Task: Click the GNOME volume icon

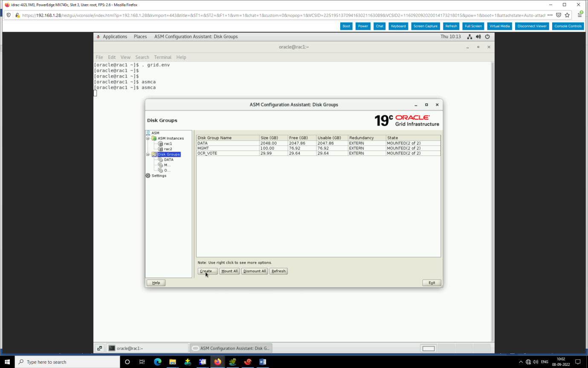Action: (x=478, y=37)
